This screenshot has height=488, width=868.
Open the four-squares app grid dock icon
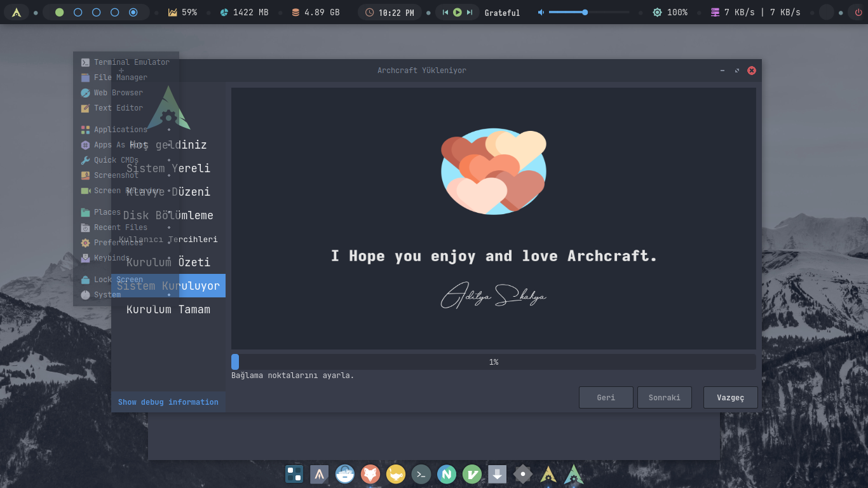[x=294, y=474]
